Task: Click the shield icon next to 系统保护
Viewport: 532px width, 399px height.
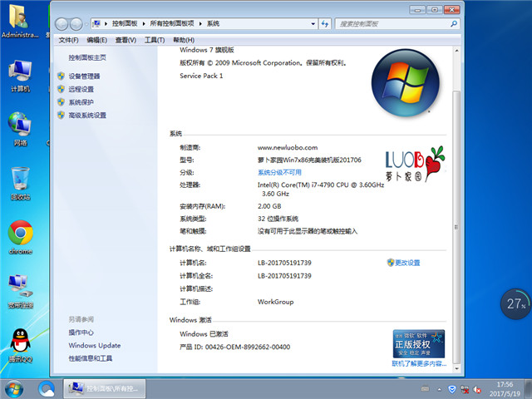Action: coord(61,102)
